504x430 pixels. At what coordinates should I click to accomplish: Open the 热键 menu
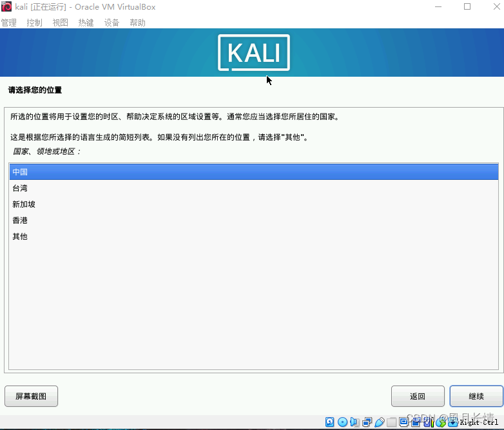(86, 23)
